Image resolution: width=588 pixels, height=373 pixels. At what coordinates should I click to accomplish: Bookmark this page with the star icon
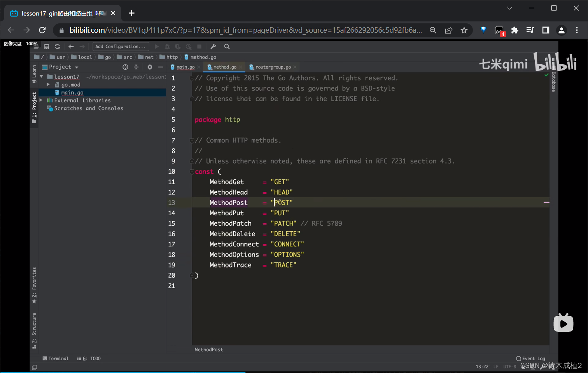pyautogui.click(x=464, y=30)
